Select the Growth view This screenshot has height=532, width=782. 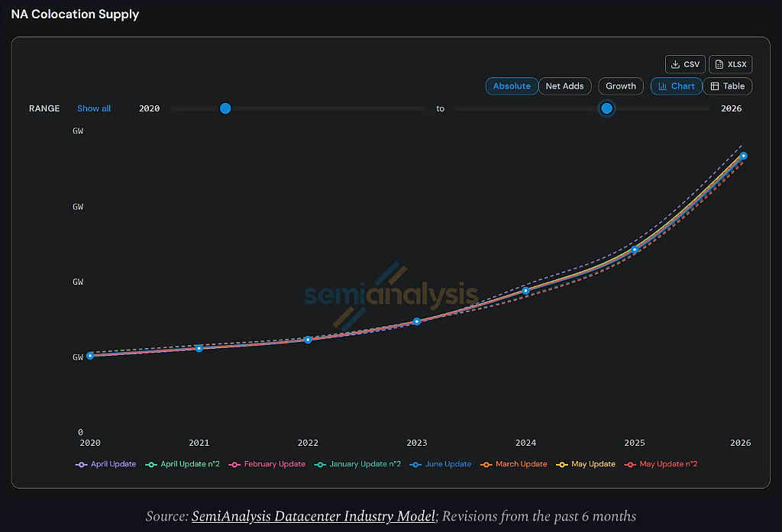point(621,86)
